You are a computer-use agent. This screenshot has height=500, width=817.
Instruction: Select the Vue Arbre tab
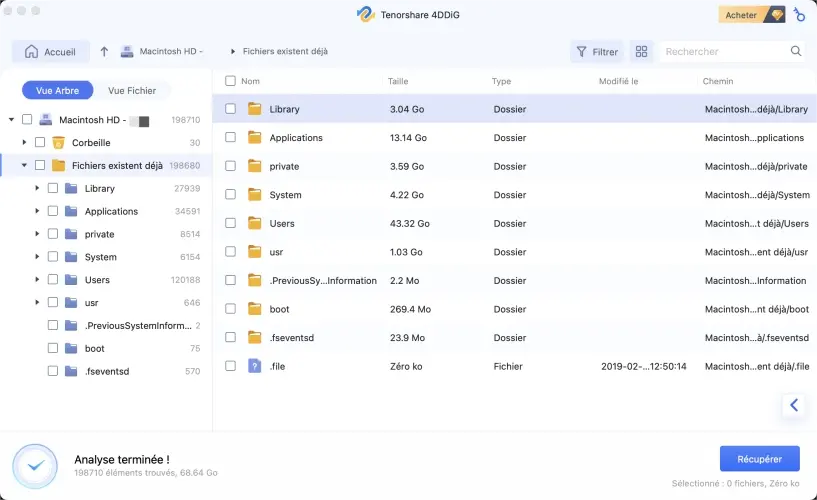pos(57,91)
